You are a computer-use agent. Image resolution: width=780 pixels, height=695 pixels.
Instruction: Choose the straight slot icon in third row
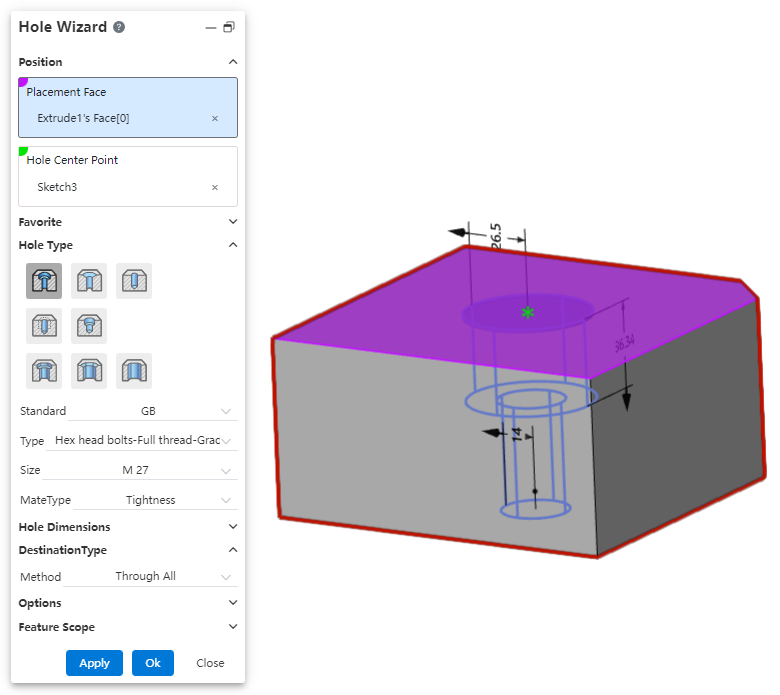pyautogui.click(x=134, y=371)
